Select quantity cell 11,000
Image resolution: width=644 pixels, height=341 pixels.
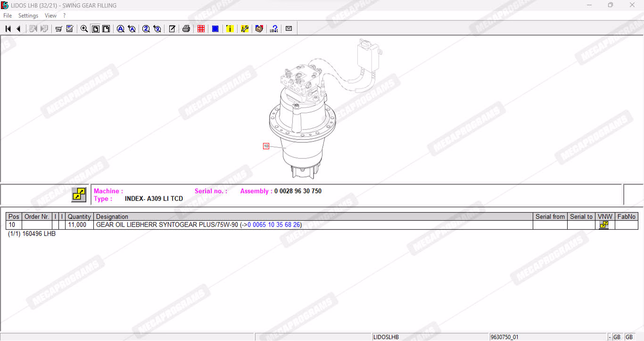click(79, 225)
